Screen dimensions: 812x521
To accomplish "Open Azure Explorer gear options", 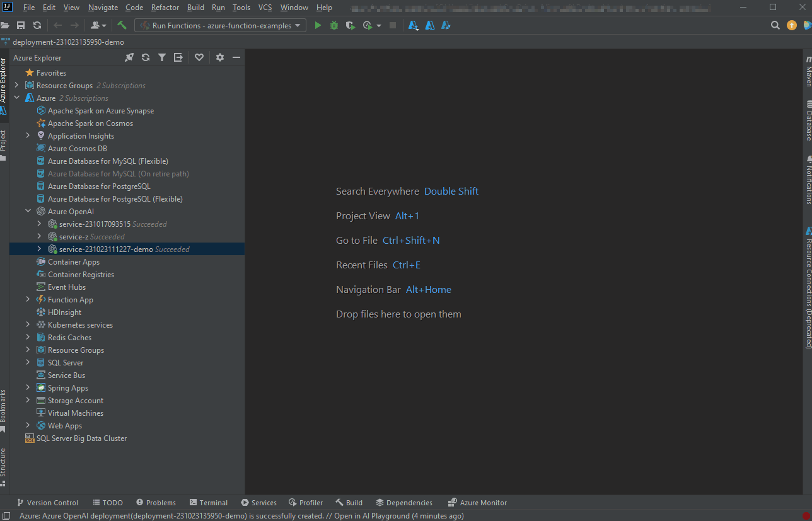I will 220,57.
